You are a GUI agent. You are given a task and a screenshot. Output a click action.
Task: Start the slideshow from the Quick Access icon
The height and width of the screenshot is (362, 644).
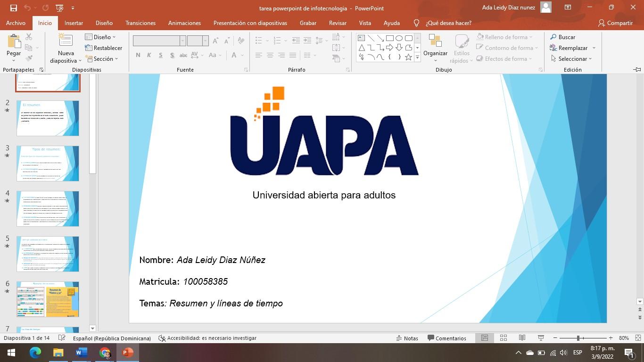[x=59, y=8]
